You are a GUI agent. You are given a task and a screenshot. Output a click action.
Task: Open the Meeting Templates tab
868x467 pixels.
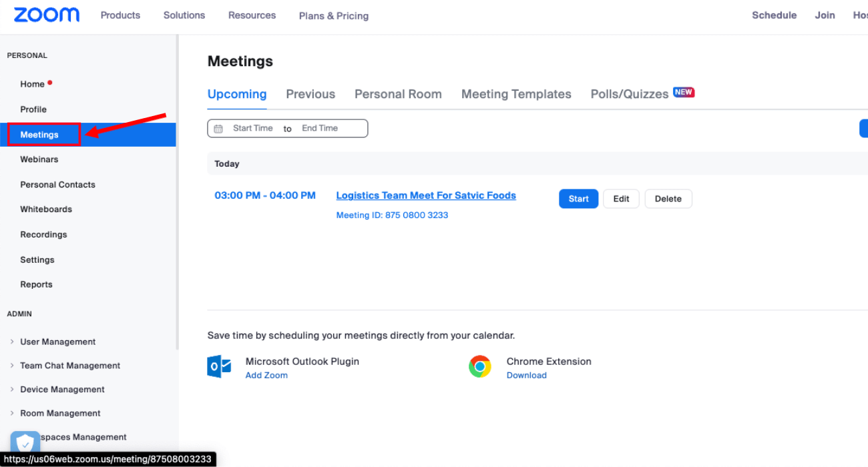516,94
